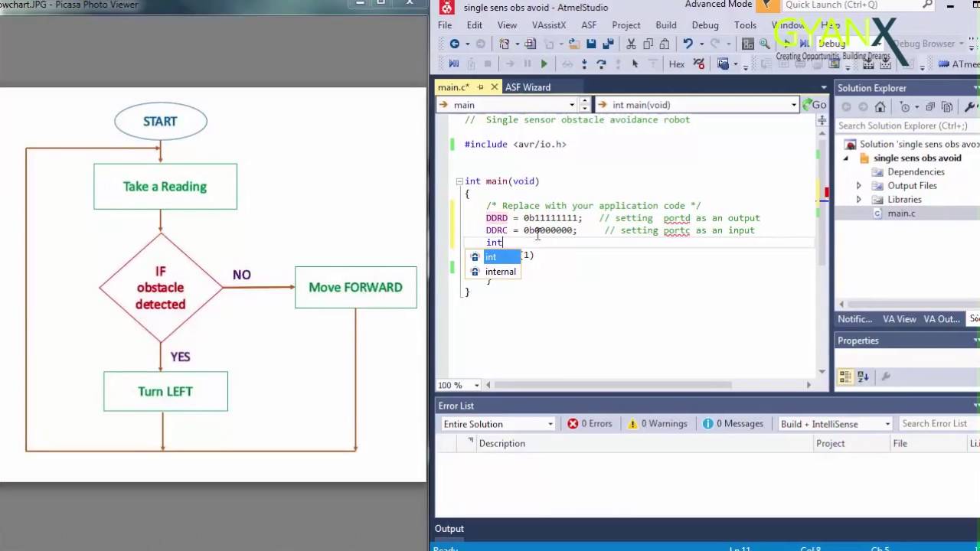Click the Solution Explorer Home icon
980x551 pixels.
pos(880,107)
